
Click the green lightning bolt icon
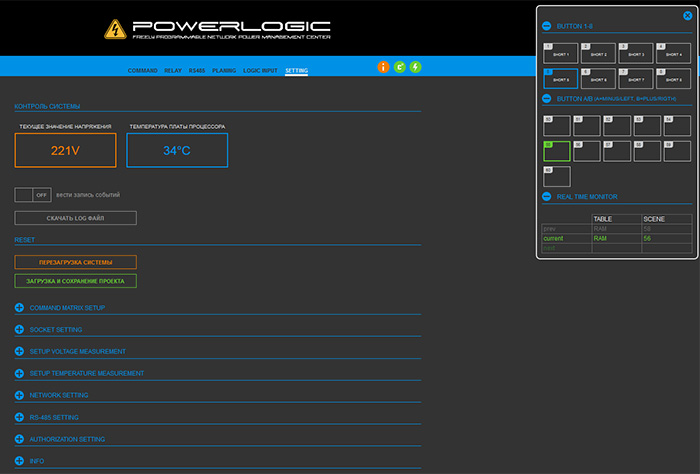[416, 67]
